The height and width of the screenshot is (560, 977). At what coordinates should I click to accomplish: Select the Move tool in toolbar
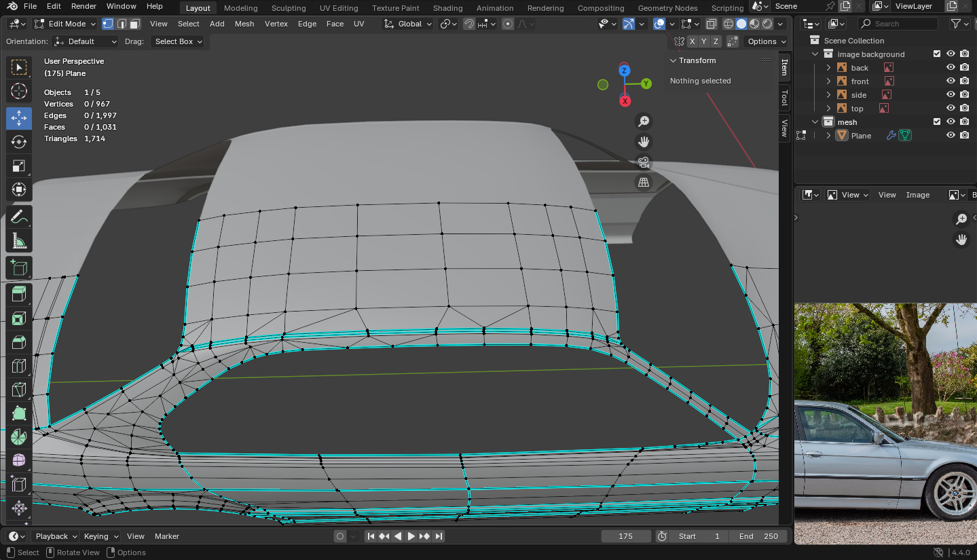[x=19, y=118]
